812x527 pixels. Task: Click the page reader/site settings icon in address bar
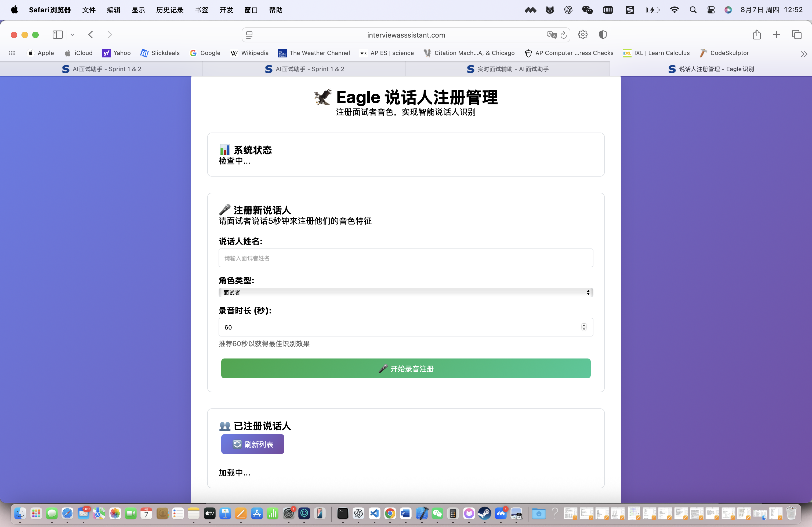coord(249,35)
